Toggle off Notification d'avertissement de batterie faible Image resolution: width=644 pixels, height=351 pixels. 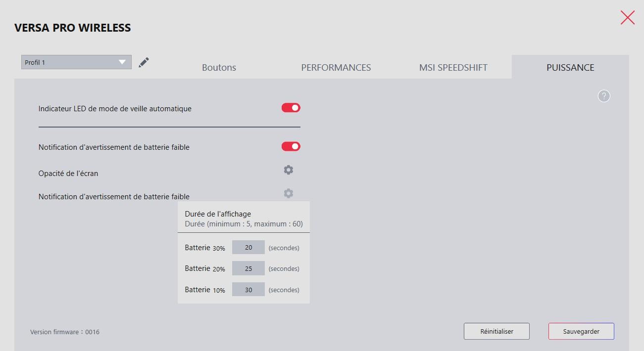291,146
